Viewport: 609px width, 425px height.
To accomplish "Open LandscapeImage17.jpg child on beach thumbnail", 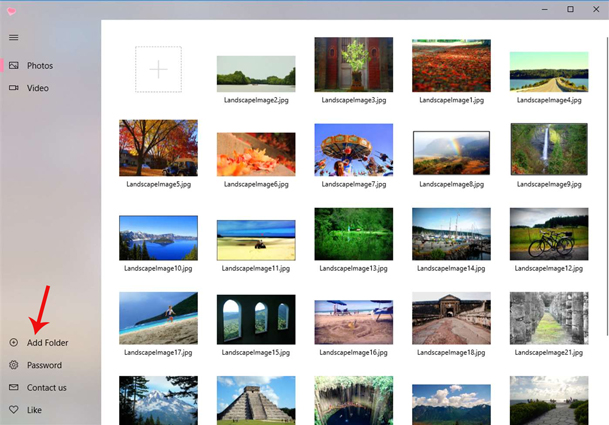I will (158, 318).
